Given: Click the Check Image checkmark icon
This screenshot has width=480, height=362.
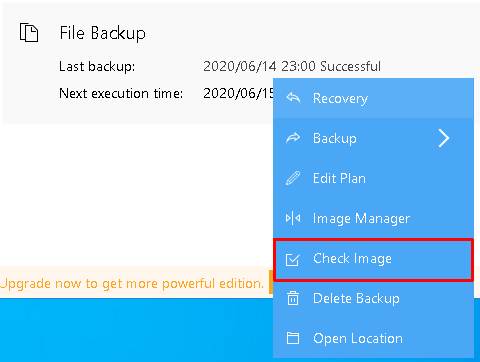Looking at the screenshot, I should coord(293,259).
